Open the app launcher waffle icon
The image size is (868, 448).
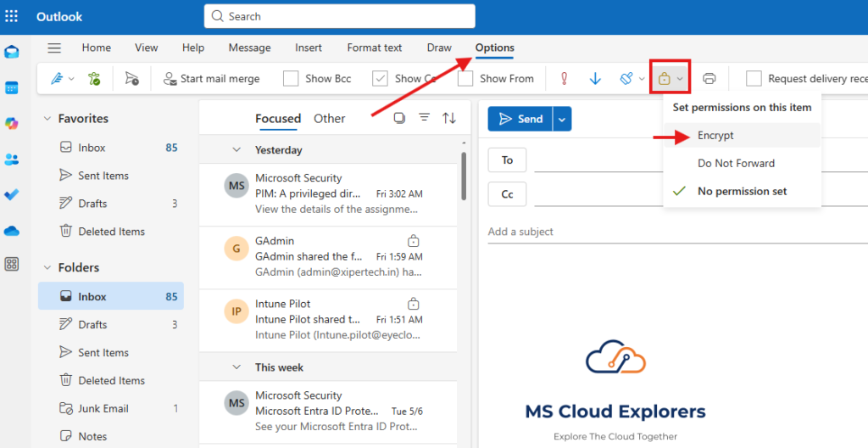click(x=12, y=16)
